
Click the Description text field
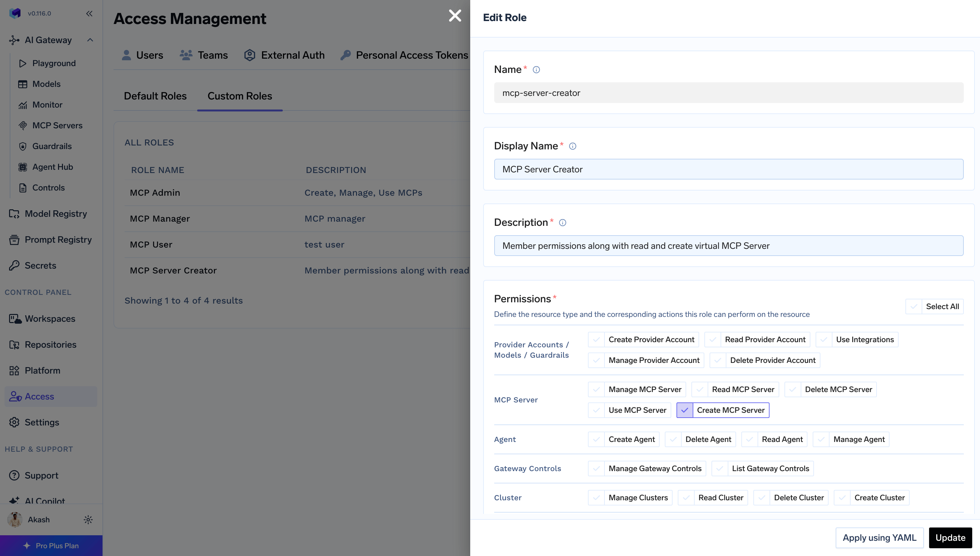(728, 246)
